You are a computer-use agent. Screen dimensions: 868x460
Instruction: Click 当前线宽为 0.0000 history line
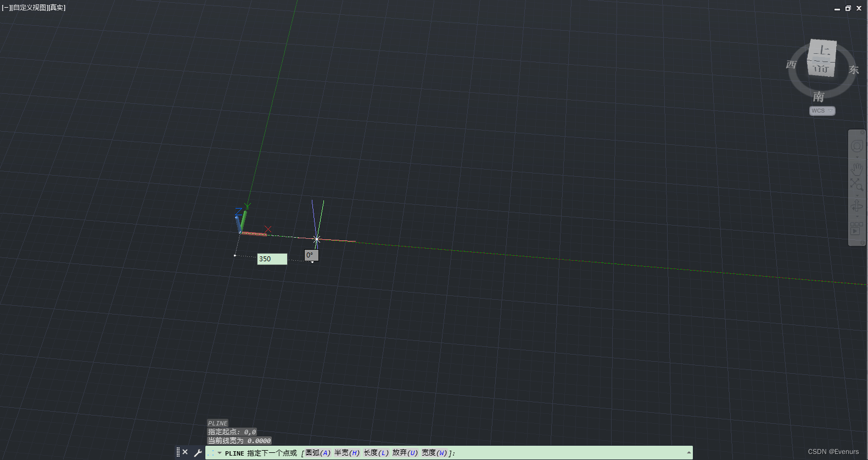tap(239, 441)
